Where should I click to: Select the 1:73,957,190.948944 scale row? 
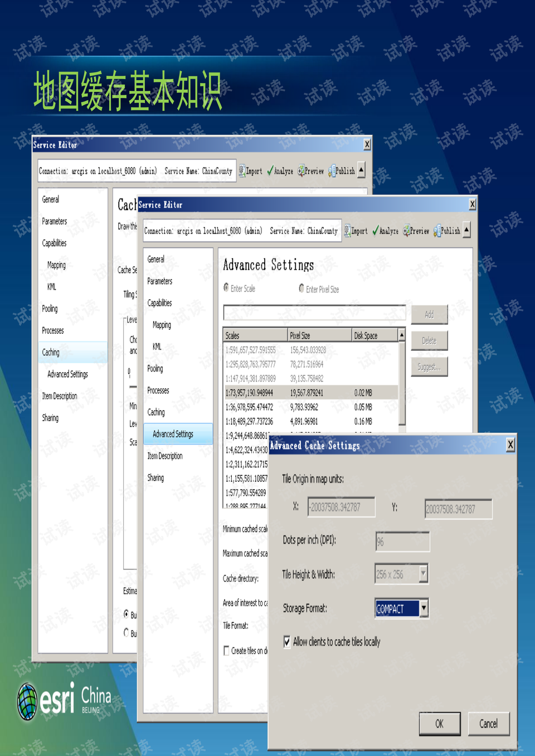(x=250, y=393)
